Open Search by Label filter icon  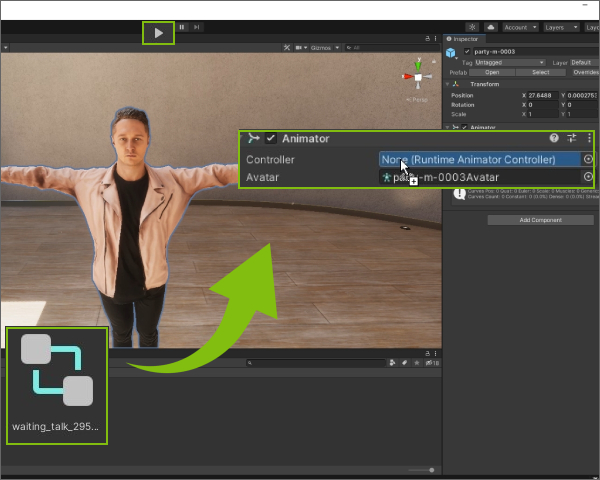[x=404, y=363]
